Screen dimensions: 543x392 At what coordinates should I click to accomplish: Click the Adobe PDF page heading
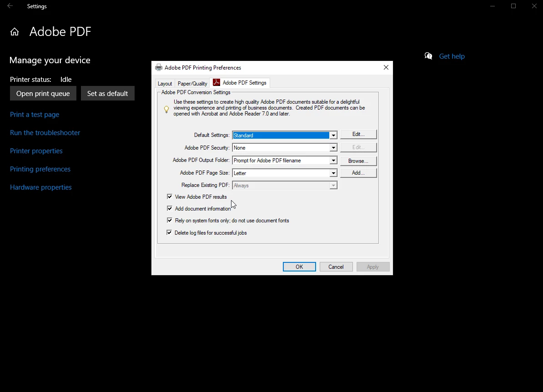click(60, 31)
